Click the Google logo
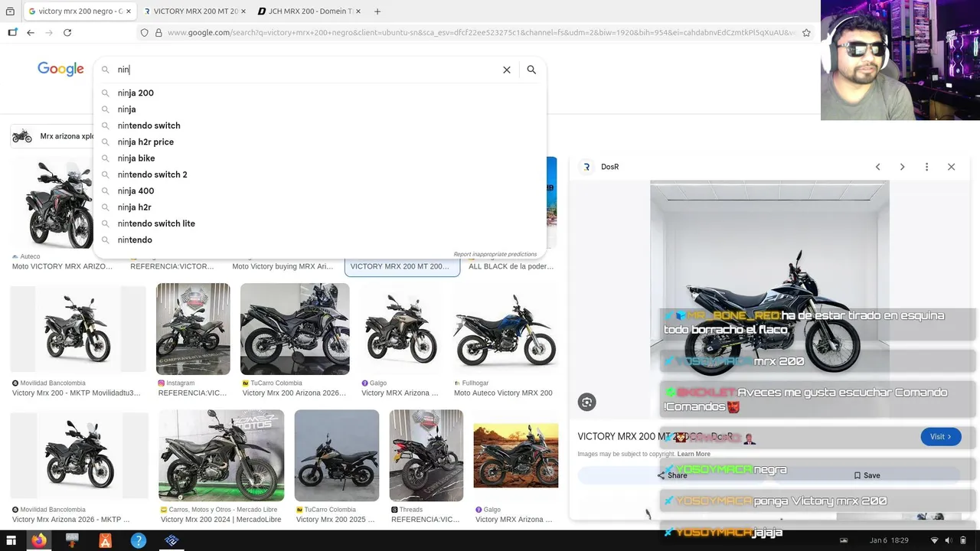 click(60, 70)
